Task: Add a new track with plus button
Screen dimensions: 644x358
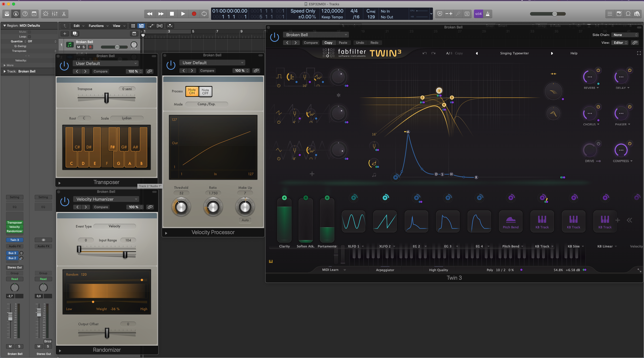Action: pos(65,33)
